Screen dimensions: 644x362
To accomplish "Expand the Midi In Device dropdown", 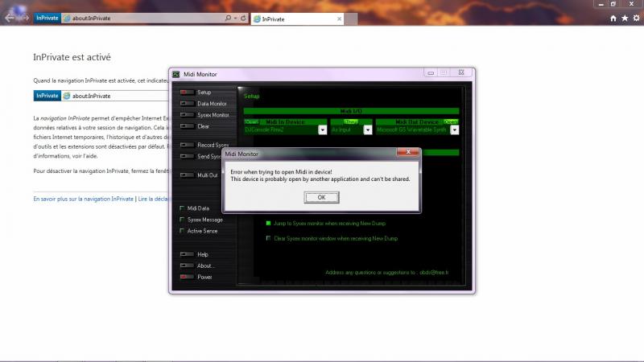I will (x=322, y=130).
